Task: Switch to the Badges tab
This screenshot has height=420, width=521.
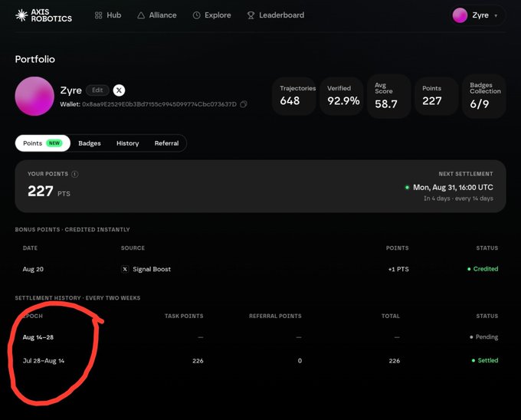Action: click(x=90, y=143)
